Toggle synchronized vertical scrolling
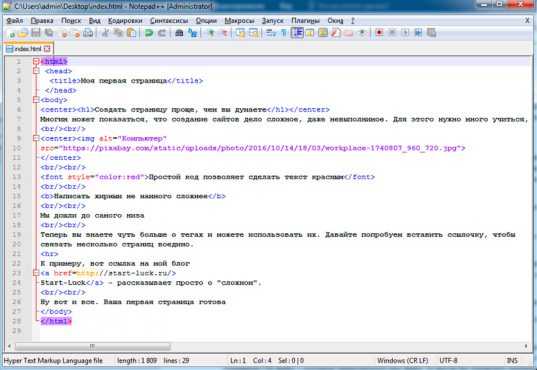This screenshot has width=537, height=370. point(240,33)
